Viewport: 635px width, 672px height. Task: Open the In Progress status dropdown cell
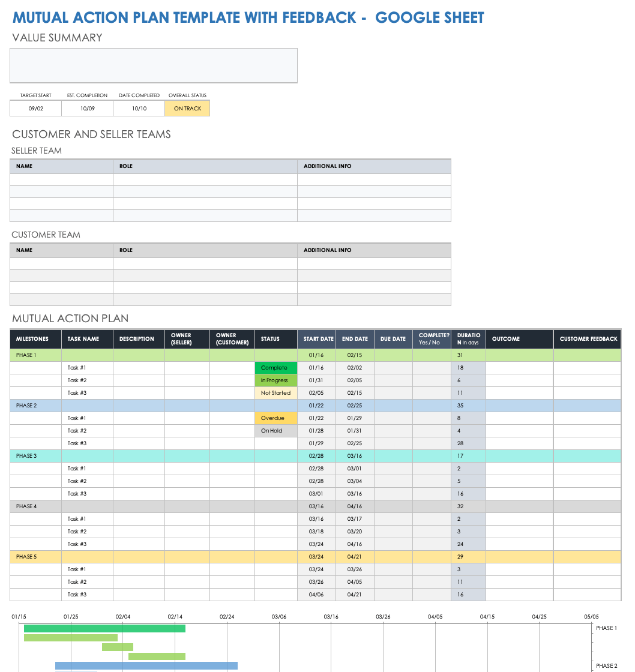[x=275, y=380]
